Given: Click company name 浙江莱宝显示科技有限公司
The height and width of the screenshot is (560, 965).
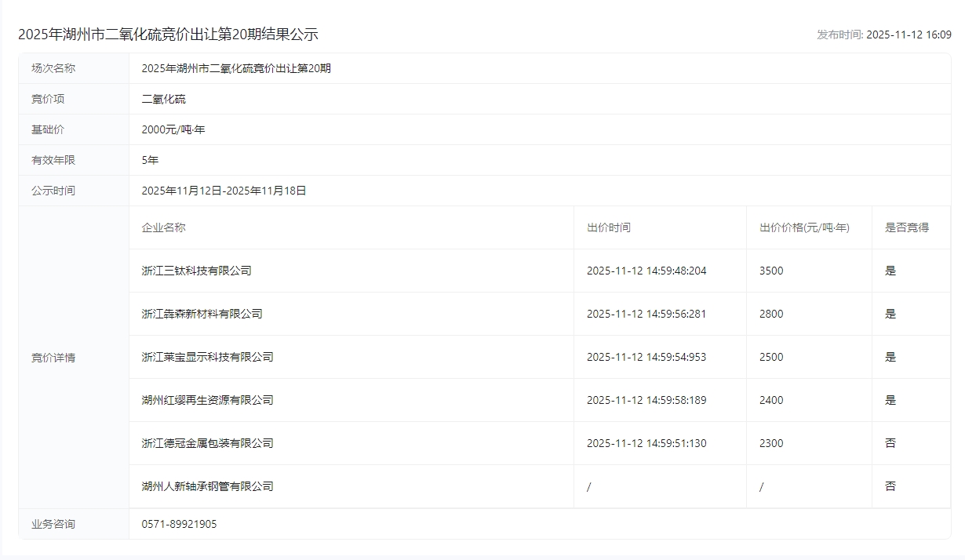Looking at the screenshot, I should pyautogui.click(x=207, y=357).
